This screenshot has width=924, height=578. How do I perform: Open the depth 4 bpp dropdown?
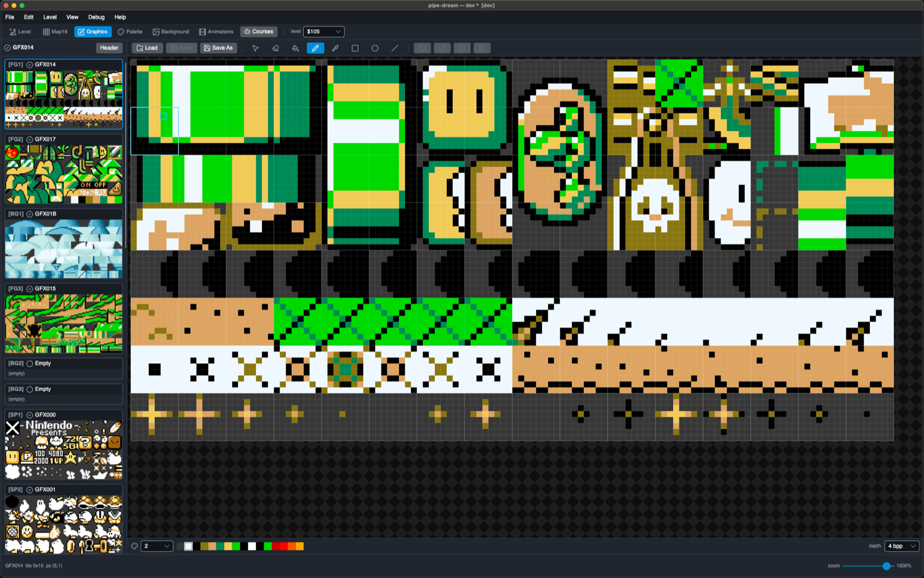(902, 546)
